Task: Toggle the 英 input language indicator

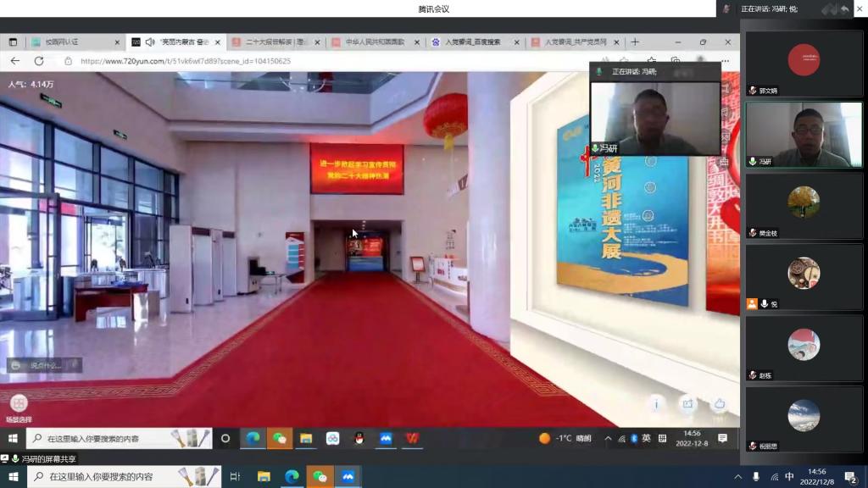Action: click(647, 438)
